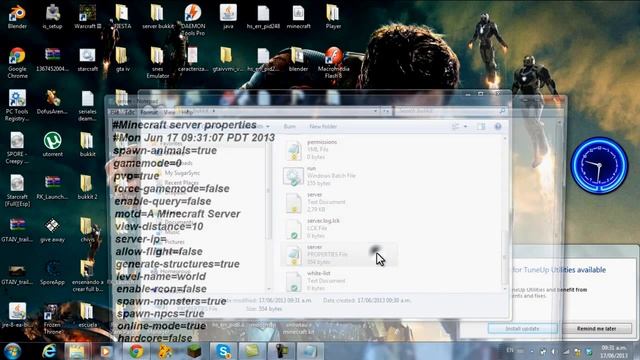Viewport: 640px width, 360px height.
Task: Open the give away desktop icon
Action: (52, 230)
